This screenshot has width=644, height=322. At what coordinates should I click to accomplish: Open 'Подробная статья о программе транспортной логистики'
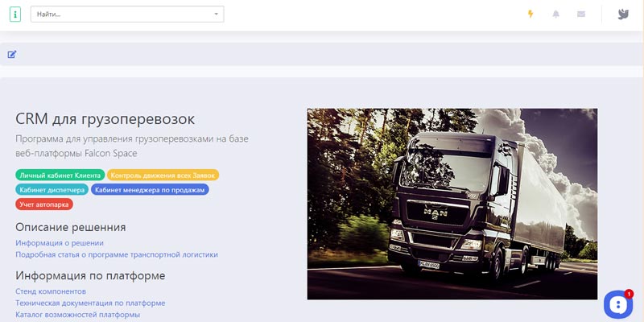(x=117, y=254)
